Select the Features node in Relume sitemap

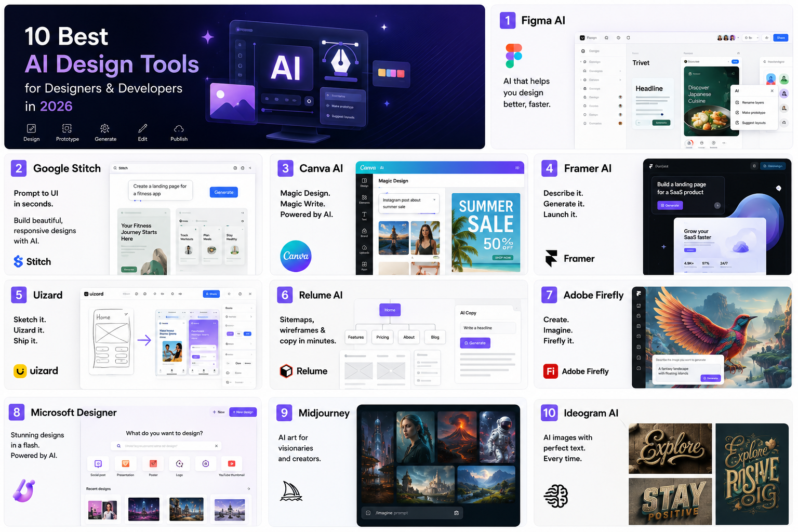click(356, 337)
